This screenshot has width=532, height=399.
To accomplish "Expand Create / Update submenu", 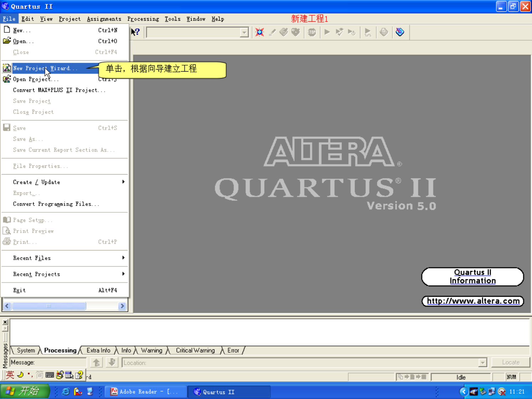I will tap(64, 182).
